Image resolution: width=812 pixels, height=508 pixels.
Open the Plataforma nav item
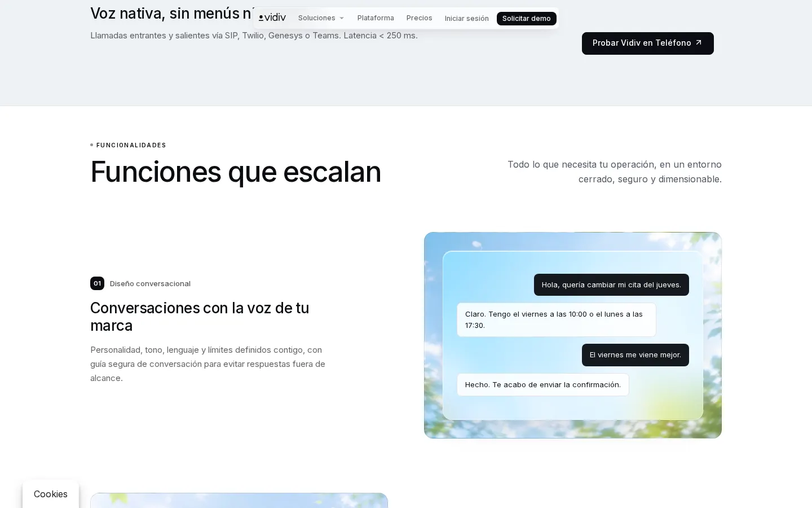376,18
